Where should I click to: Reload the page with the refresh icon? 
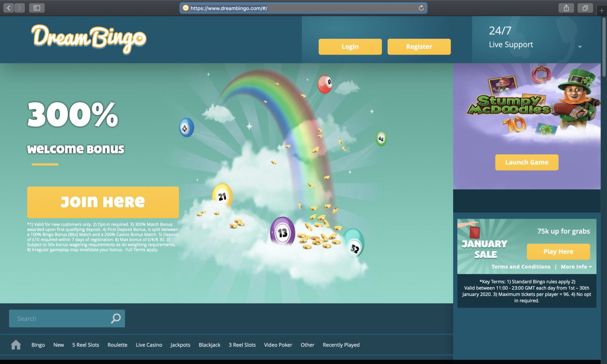(421, 8)
